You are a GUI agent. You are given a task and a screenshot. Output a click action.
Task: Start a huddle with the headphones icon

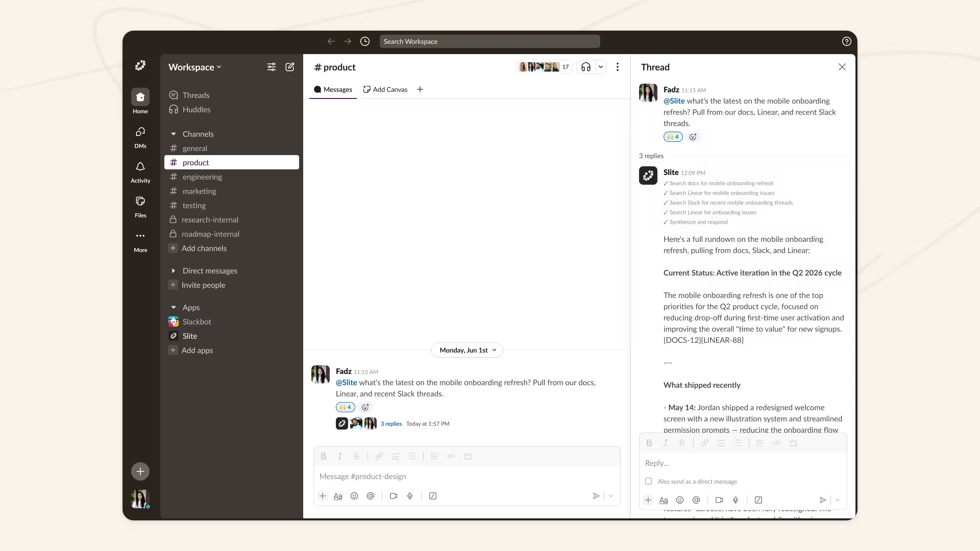click(586, 67)
